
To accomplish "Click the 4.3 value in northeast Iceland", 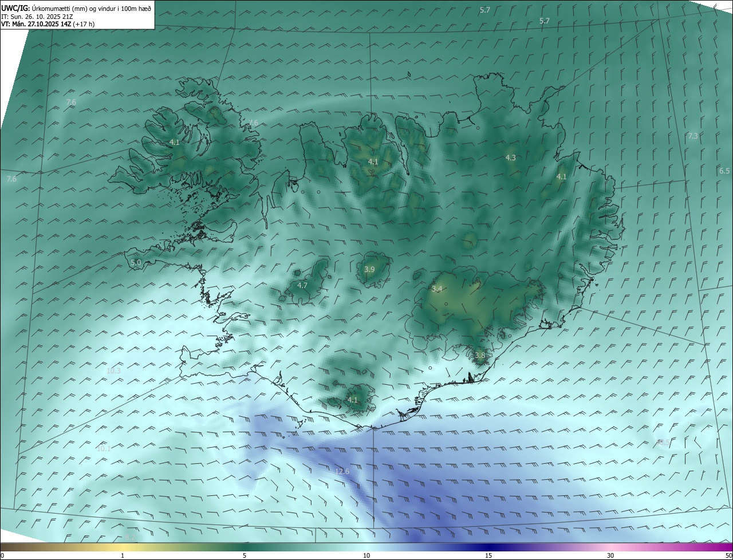I will (x=510, y=157).
